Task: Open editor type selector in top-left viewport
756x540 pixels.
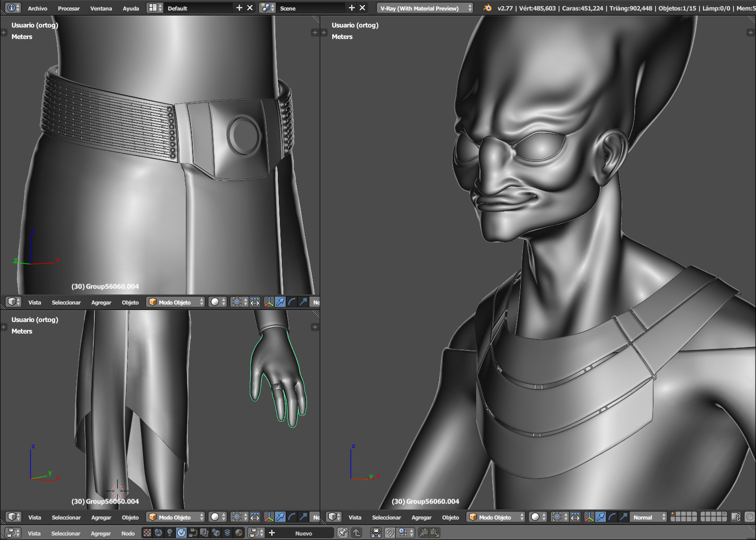Action: 13,302
